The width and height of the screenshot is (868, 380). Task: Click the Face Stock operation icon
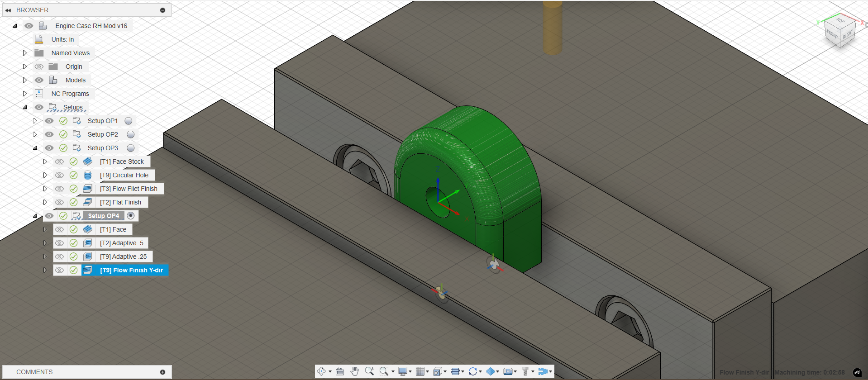(x=88, y=161)
